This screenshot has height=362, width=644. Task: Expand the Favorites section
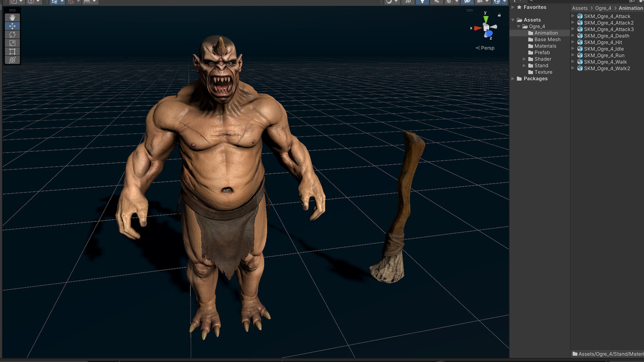coord(513,7)
